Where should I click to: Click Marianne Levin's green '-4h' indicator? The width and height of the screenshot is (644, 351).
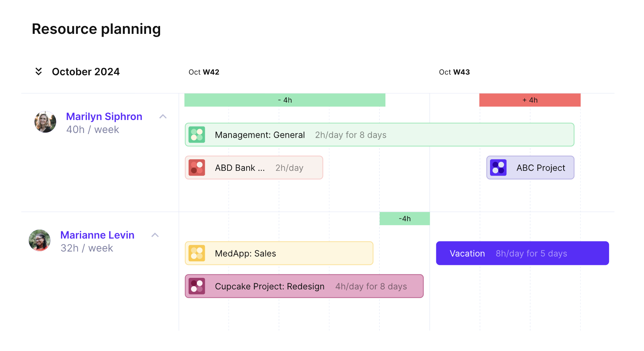(405, 219)
